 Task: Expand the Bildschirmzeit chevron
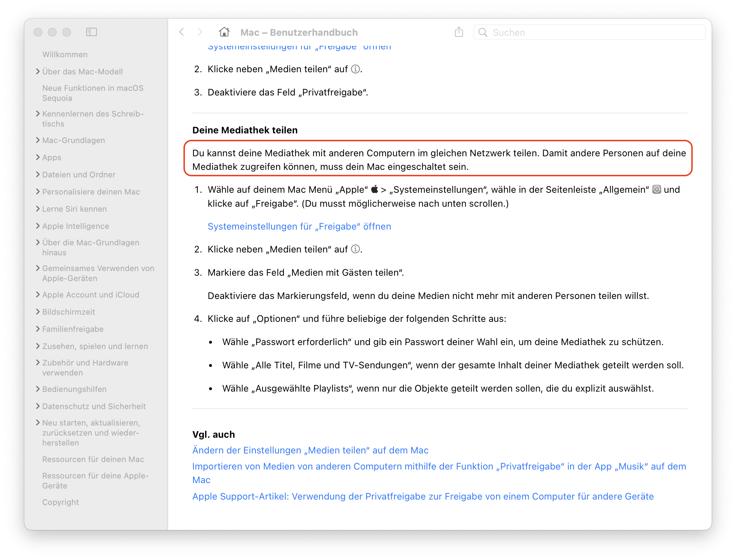tap(38, 312)
